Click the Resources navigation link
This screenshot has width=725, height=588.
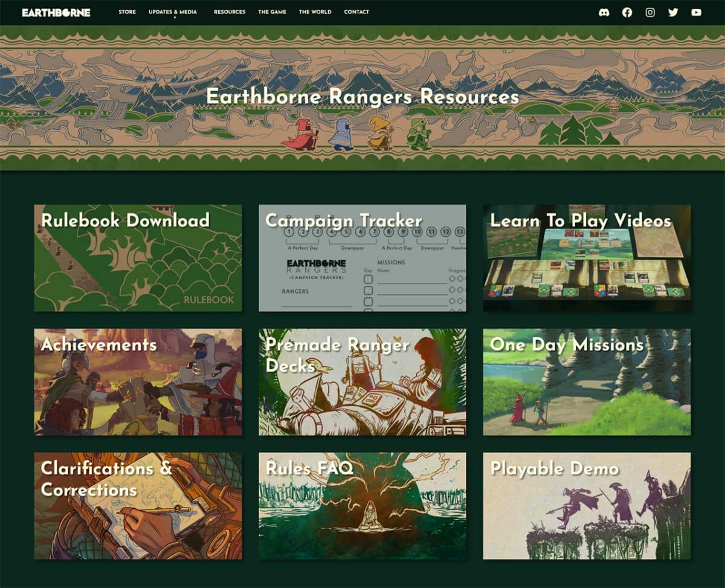coord(230,11)
